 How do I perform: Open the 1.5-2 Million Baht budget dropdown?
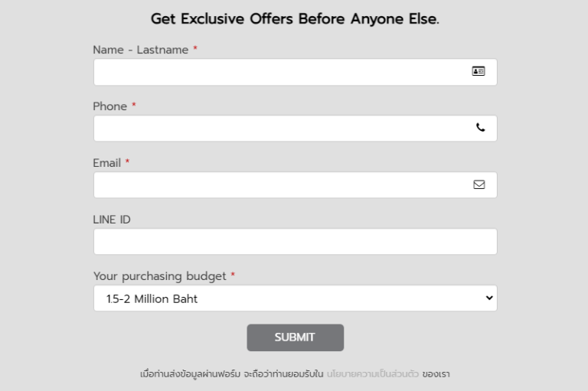tap(295, 298)
